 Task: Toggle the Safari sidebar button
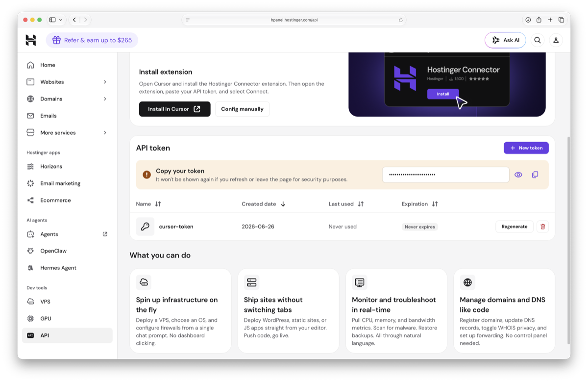[52, 20]
